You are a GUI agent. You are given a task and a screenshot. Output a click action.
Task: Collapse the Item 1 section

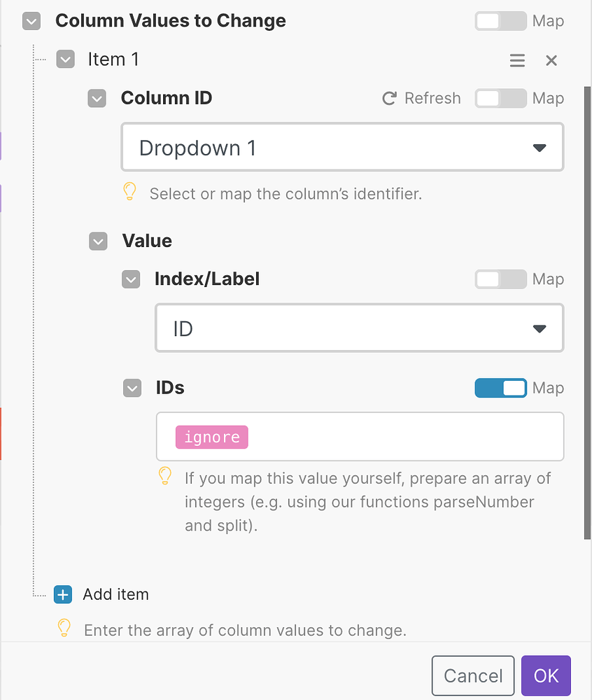pyautogui.click(x=65, y=59)
